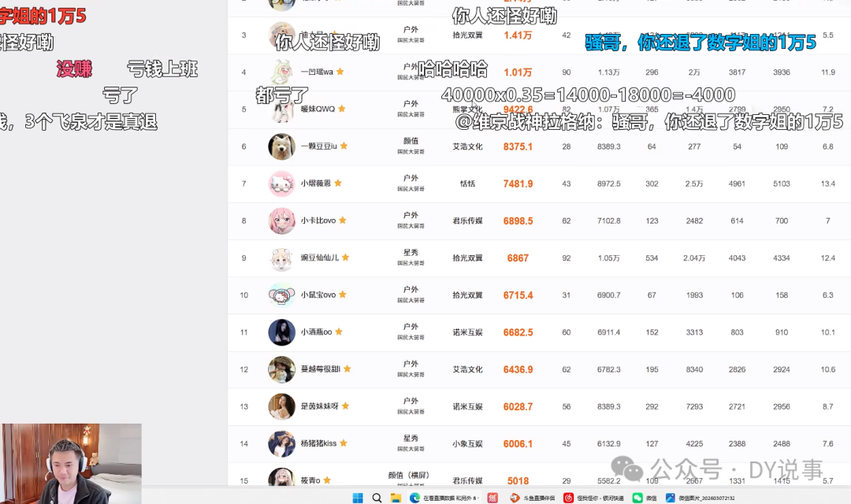Image resolution: width=851 pixels, height=504 pixels.
Task: Open the red square app on the taskbar
Action: 492,498
